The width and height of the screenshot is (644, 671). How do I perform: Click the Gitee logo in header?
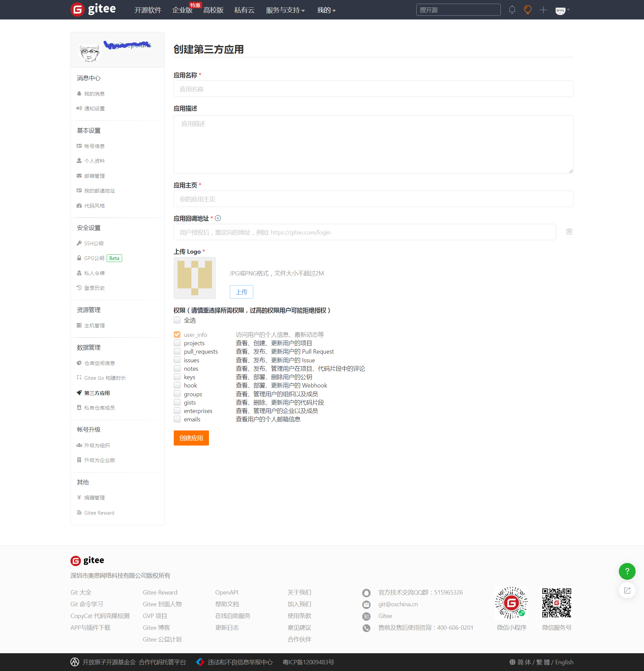click(93, 9)
